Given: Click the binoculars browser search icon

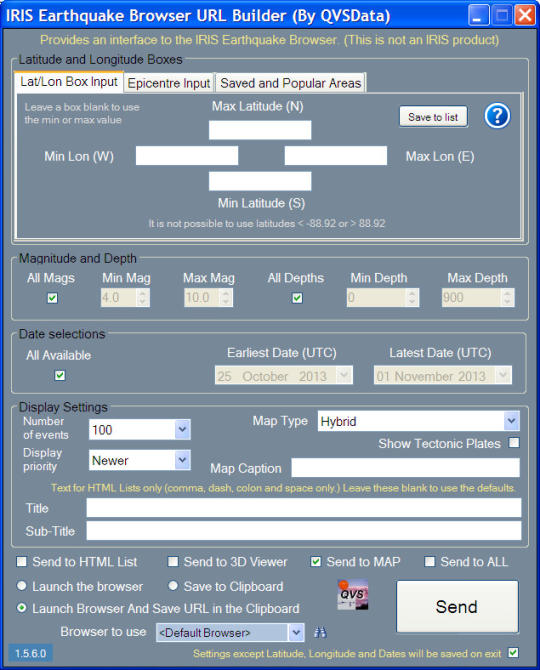Looking at the screenshot, I should coord(320,632).
